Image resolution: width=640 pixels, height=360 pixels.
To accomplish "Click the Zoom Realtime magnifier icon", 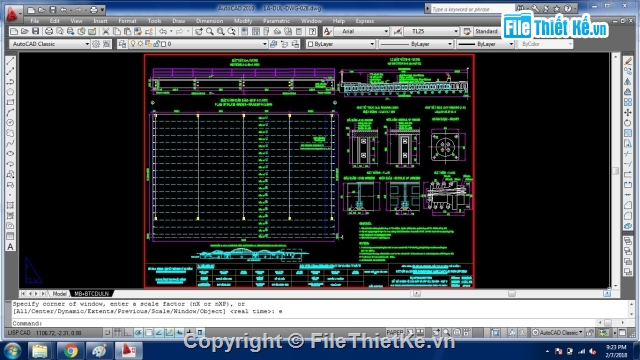I will point(210,31).
